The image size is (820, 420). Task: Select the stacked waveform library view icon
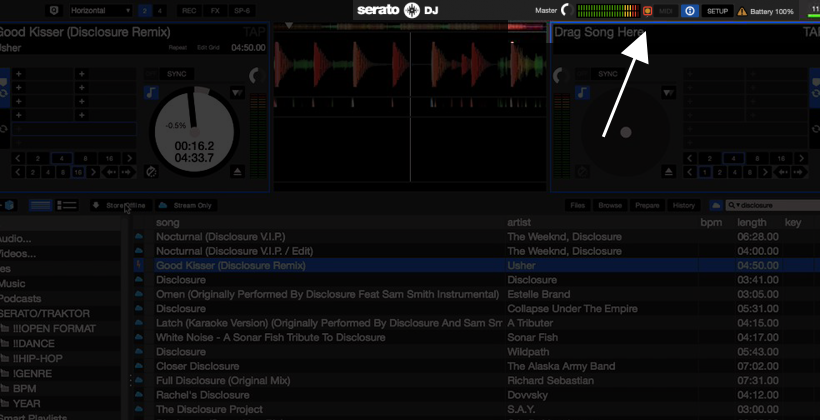pos(40,206)
